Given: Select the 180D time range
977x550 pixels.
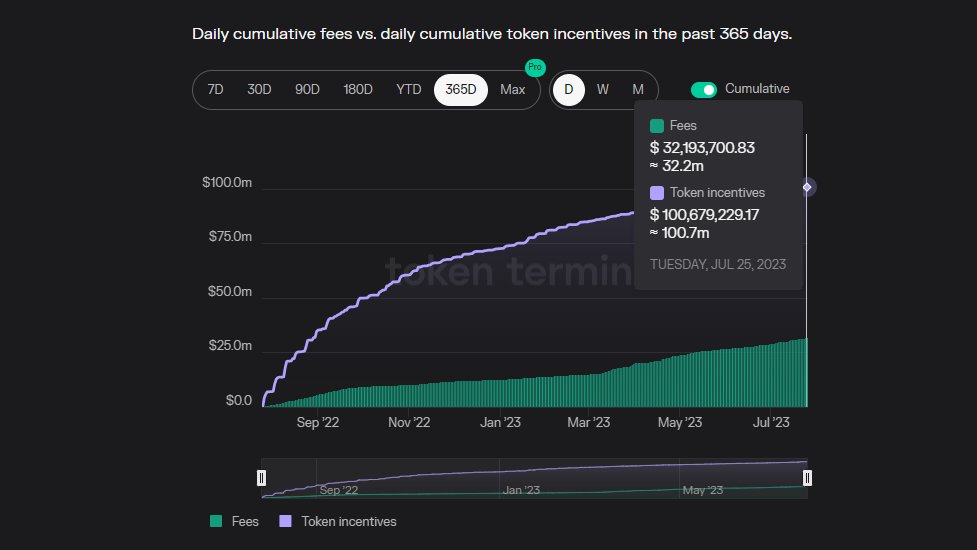Looking at the screenshot, I should pos(357,89).
